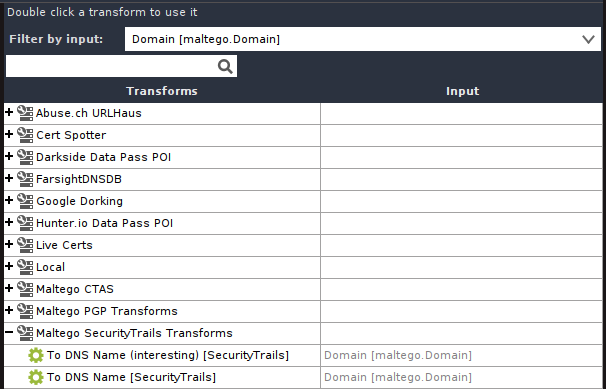Click Input cell of To DNS Name (interesting)
Image resolution: width=606 pixels, height=389 pixels.
tap(461, 355)
